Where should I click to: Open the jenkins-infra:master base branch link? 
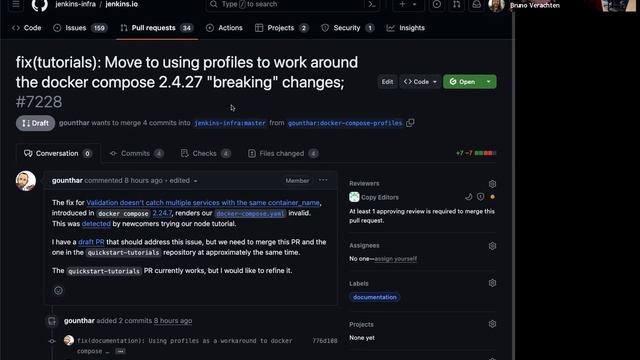click(x=230, y=123)
